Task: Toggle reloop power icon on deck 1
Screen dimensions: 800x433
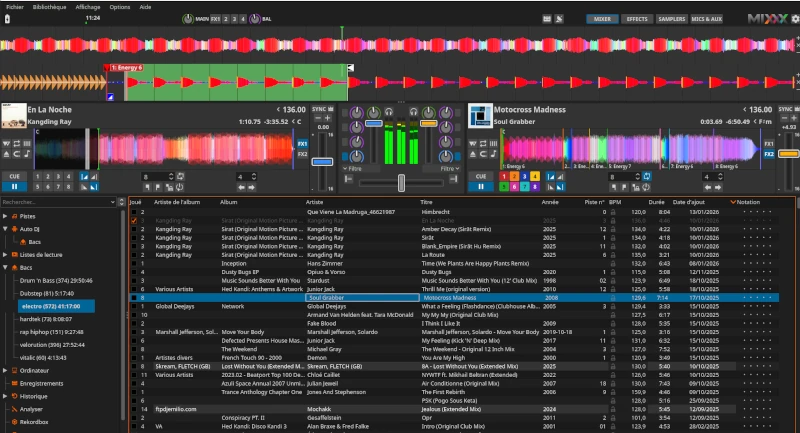Action: tap(180, 187)
